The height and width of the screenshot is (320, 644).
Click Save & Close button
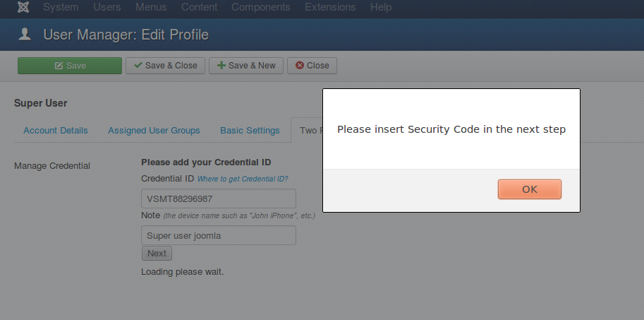click(x=165, y=66)
